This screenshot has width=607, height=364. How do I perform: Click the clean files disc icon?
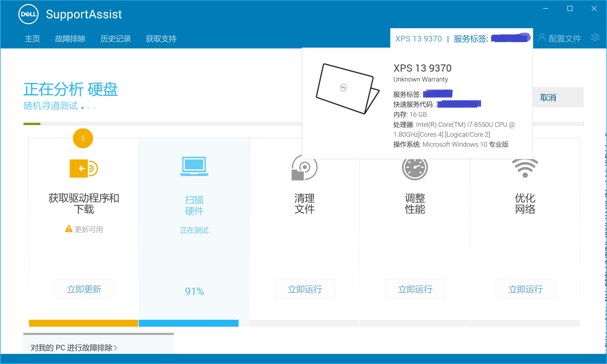(x=304, y=167)
